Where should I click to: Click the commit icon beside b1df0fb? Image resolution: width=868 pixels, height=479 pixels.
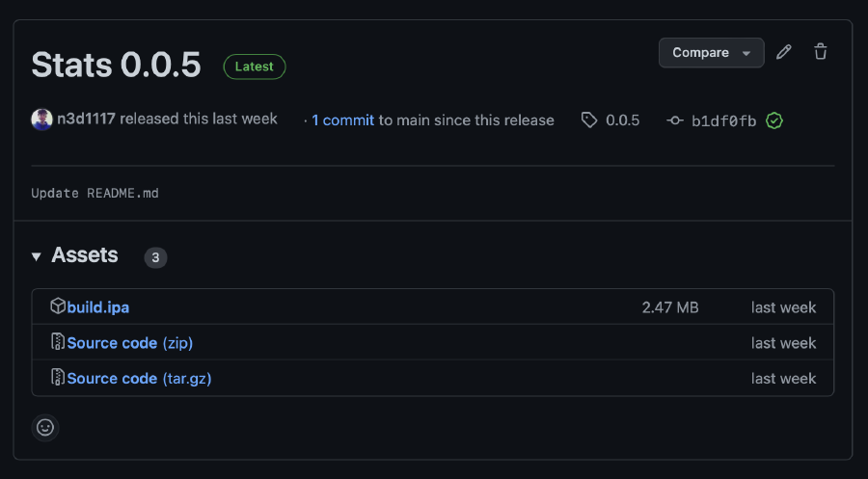[x=675, y=120]
